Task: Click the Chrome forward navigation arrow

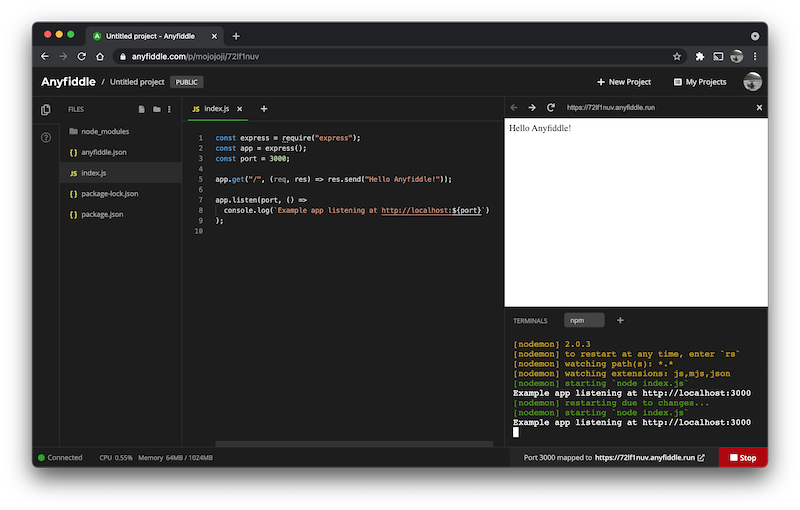Action: coord(63,57)
